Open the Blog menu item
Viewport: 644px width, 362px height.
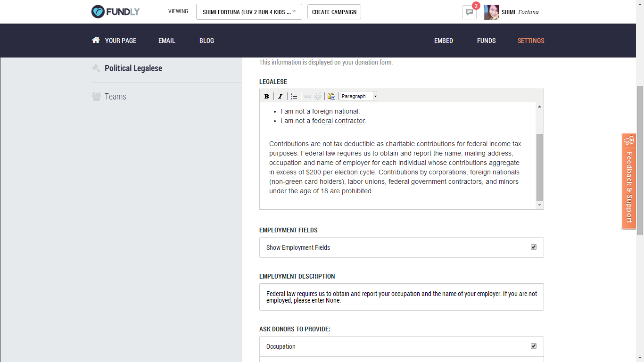click(207, 41)
